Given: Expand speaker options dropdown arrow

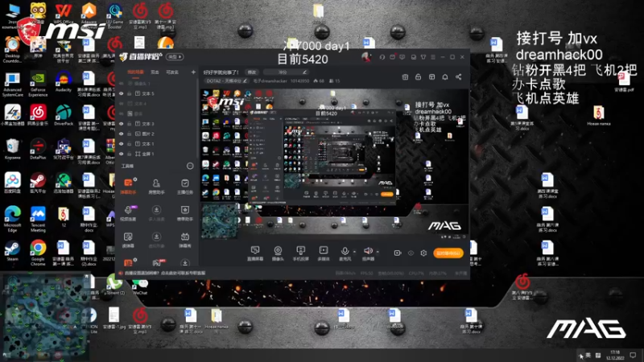Looking at the screenshot, I should (378, 252).
